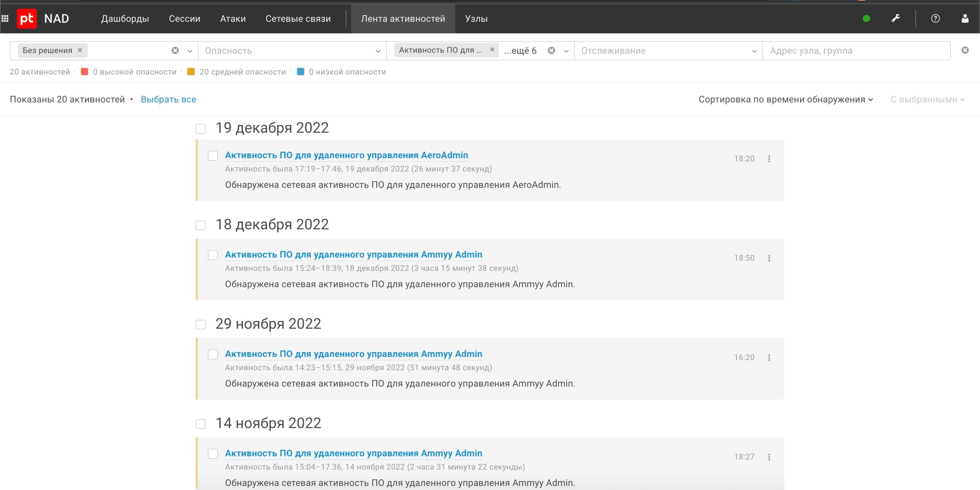Open 'Сортировка по времени обнаружения' sort dropdown
Viewport: 980px width, 490px height.
(785, 100)
